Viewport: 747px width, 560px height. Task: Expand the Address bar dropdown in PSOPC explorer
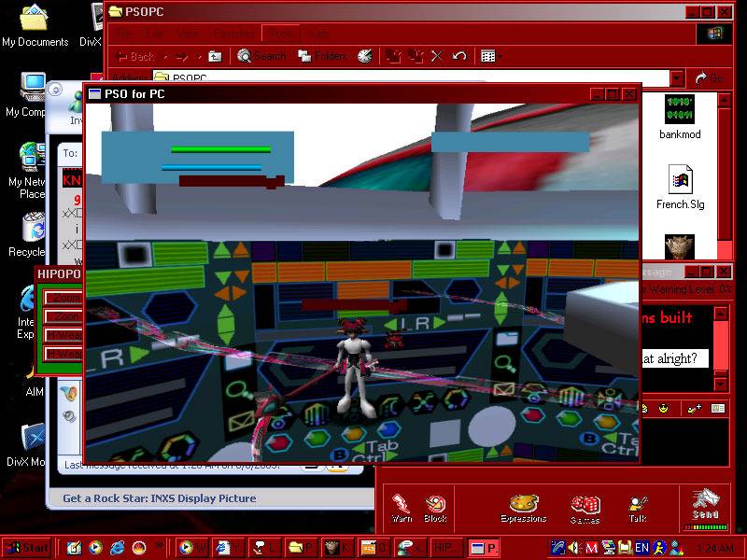(677, 77)
